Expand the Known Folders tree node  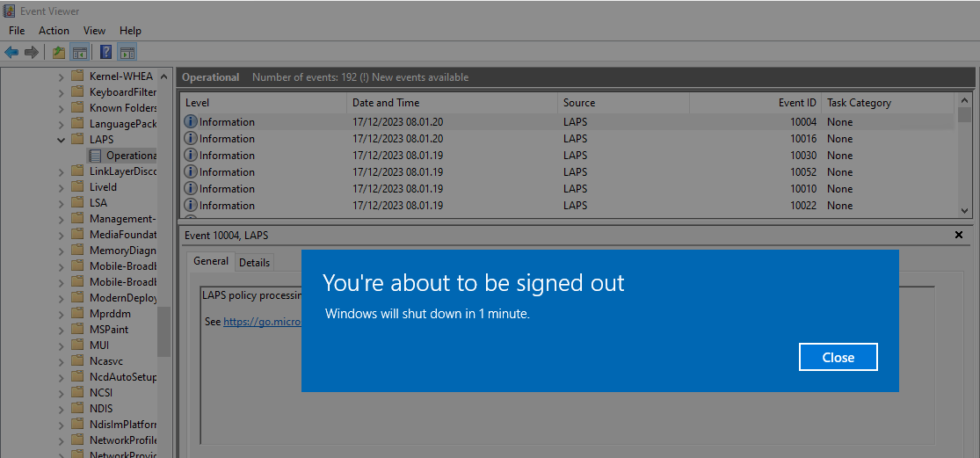pos(61,107)
